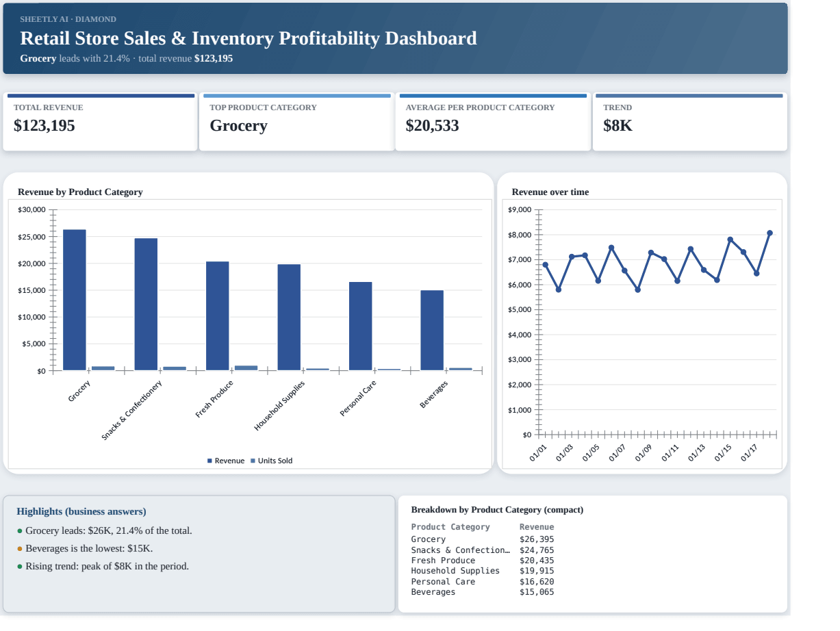The width and height of the screenshot is (840, 631).
Task: Click the Grocery revenue bar in the chart
Action: (75, 300)
